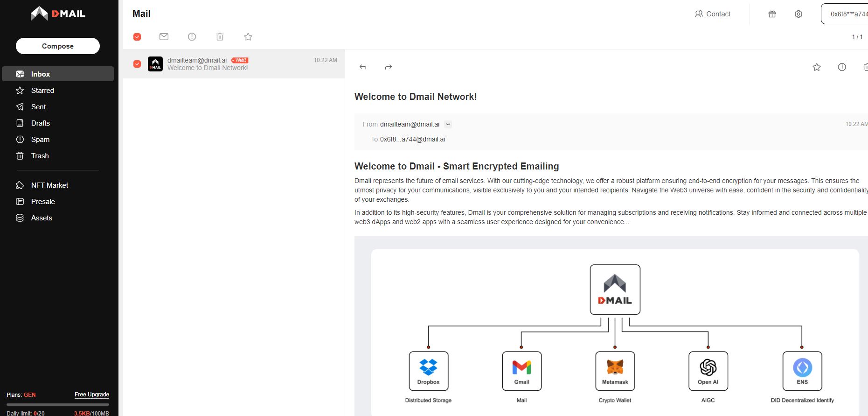Click the page counter 1 / 1
The width and height of the screenshot is (868, 416).
pyautogui.click(x=857, y=36)
